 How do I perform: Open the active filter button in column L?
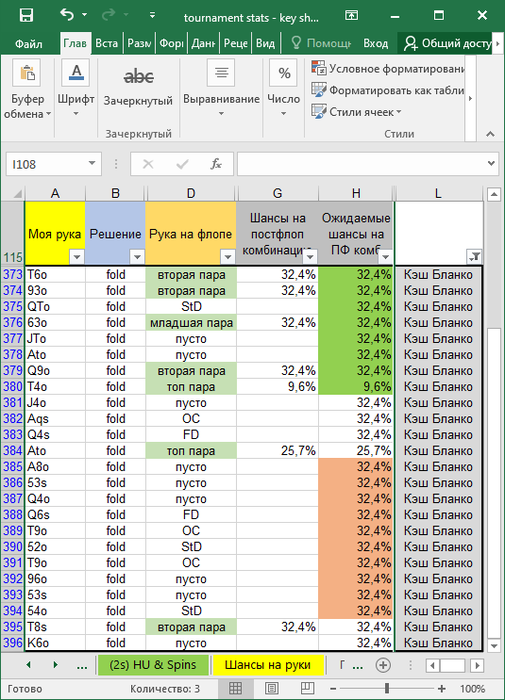tap(474, 257)
